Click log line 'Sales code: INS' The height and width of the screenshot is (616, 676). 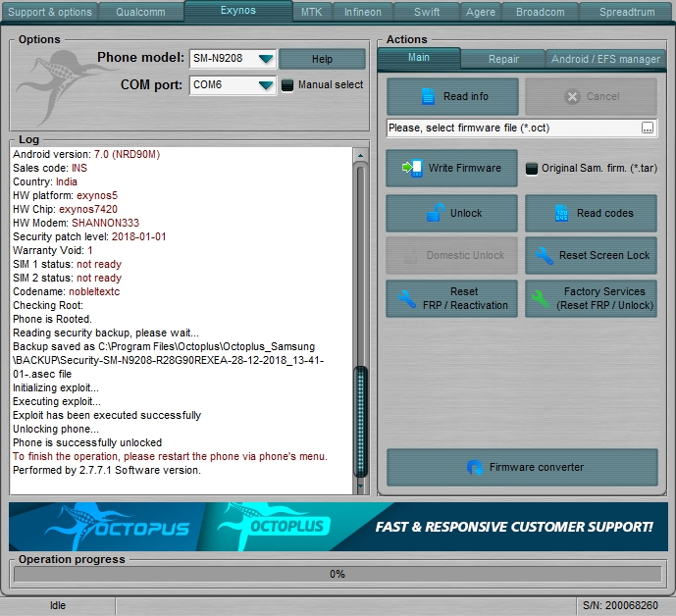click(x=50, y=168)
